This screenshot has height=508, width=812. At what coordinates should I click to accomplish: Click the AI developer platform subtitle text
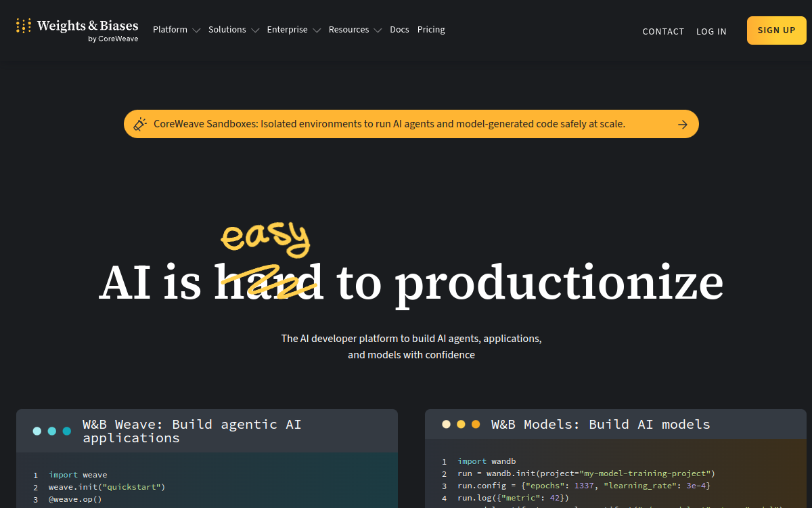tap(411, 346)
